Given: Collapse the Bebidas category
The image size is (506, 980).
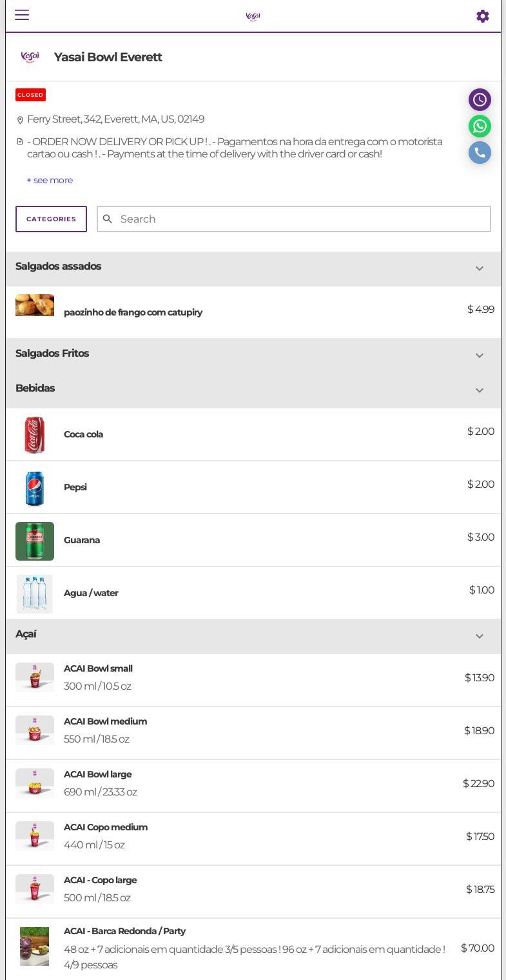Looking at the screenshot, I should [479, 390].
